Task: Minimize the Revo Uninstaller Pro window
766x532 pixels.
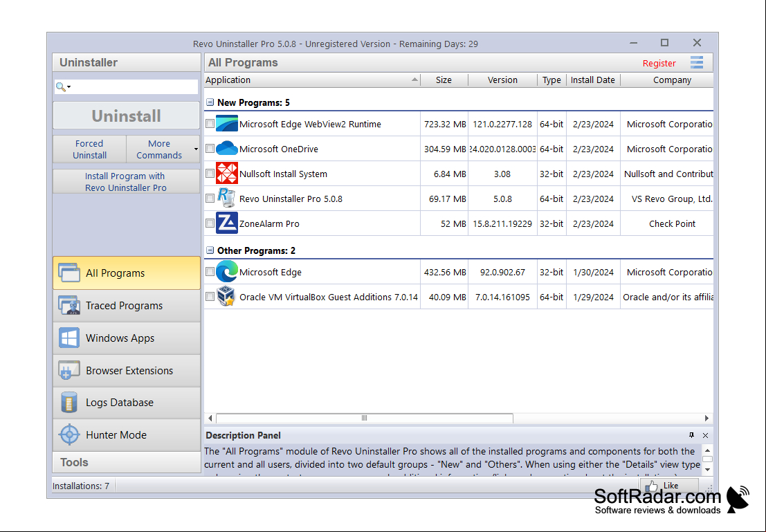Action: coord(634,43)
